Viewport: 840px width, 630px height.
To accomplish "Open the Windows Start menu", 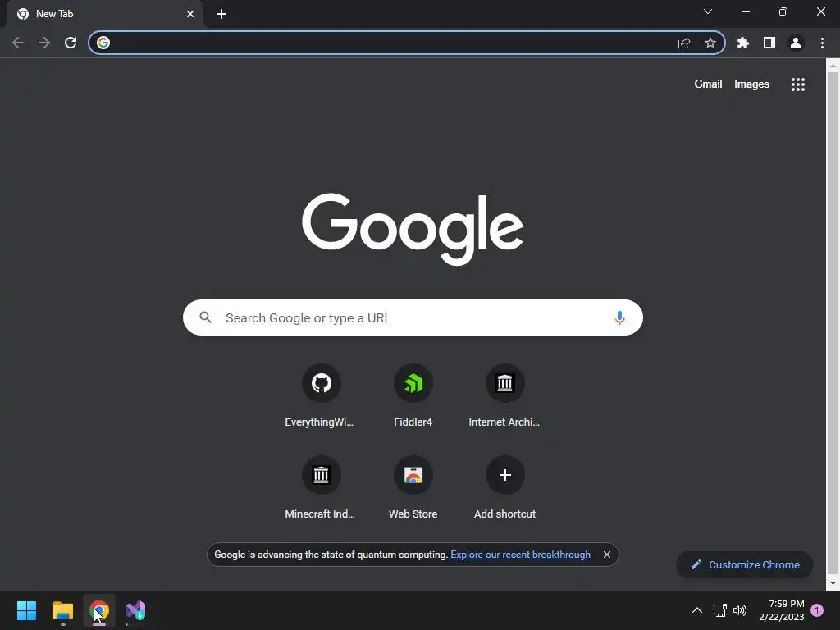I will 27,610.
